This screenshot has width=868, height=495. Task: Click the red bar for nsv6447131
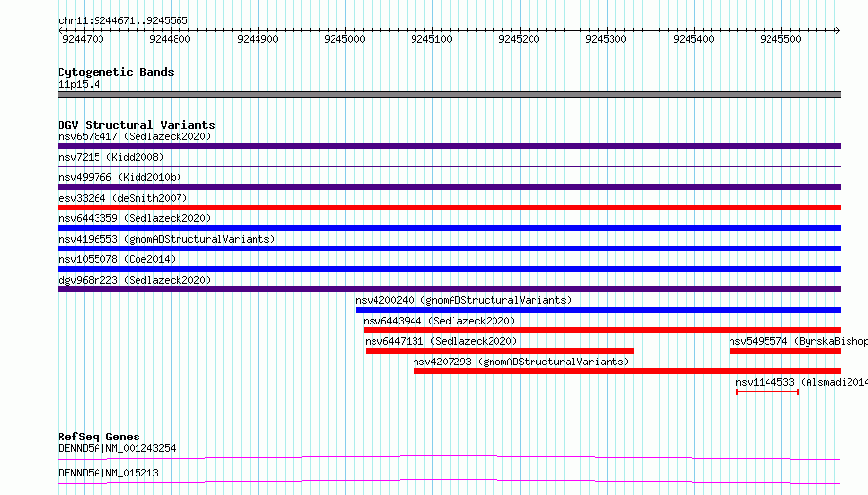[499, 351]
